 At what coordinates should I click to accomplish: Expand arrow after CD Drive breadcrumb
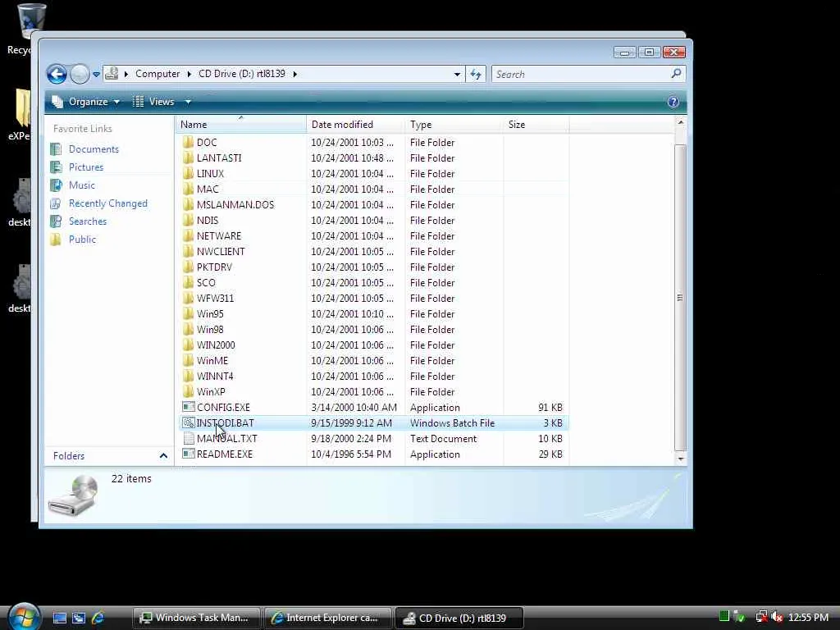click(x=294, y=74)
